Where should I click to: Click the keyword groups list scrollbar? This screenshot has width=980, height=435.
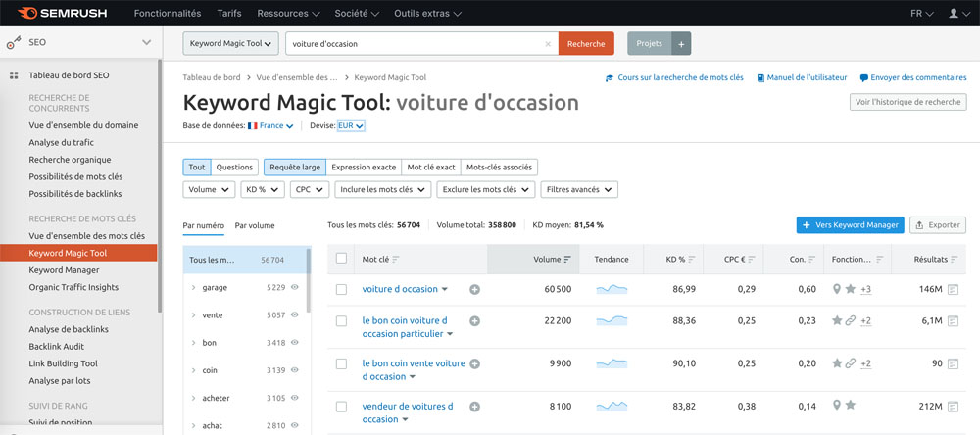tap(308, 280)
